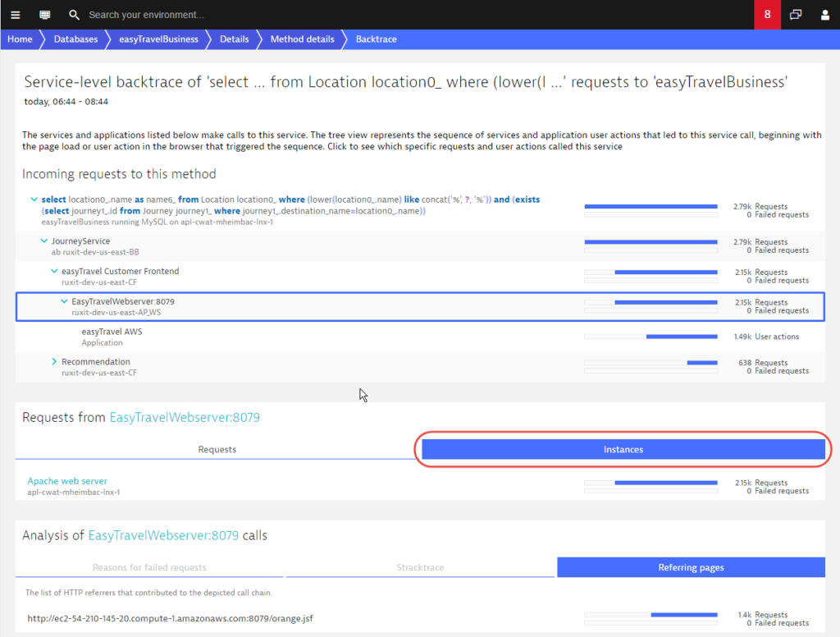
Task: Select easyTravel Customer Frontend row
Action: point(420,276)
